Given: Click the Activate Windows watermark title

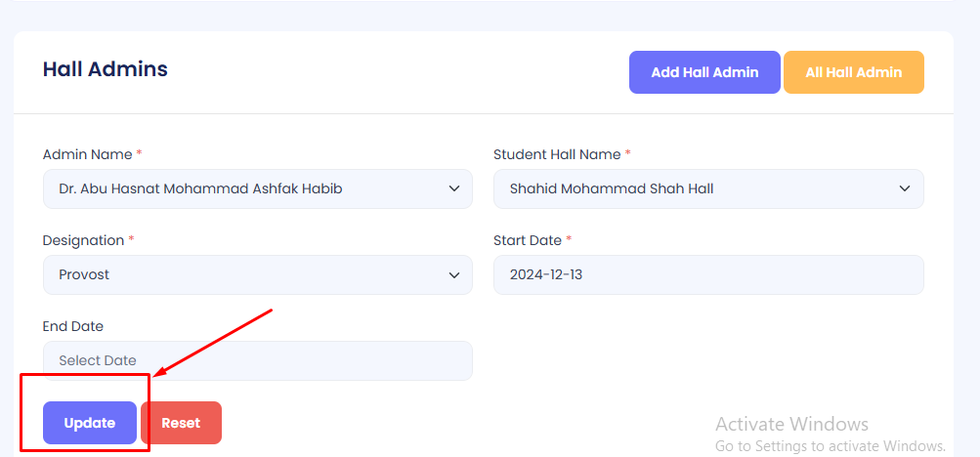Looking at the screenshot, I should (x=791, y=424).
